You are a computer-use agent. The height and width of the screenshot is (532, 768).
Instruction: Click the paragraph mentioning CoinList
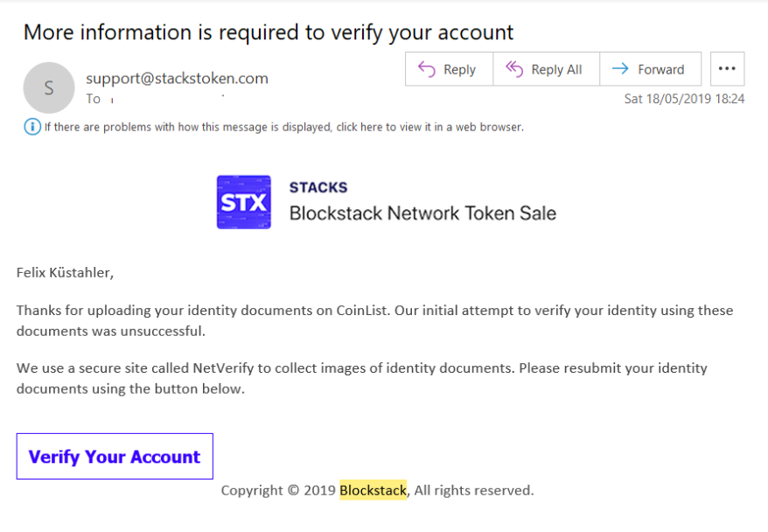tap(374, 320)
